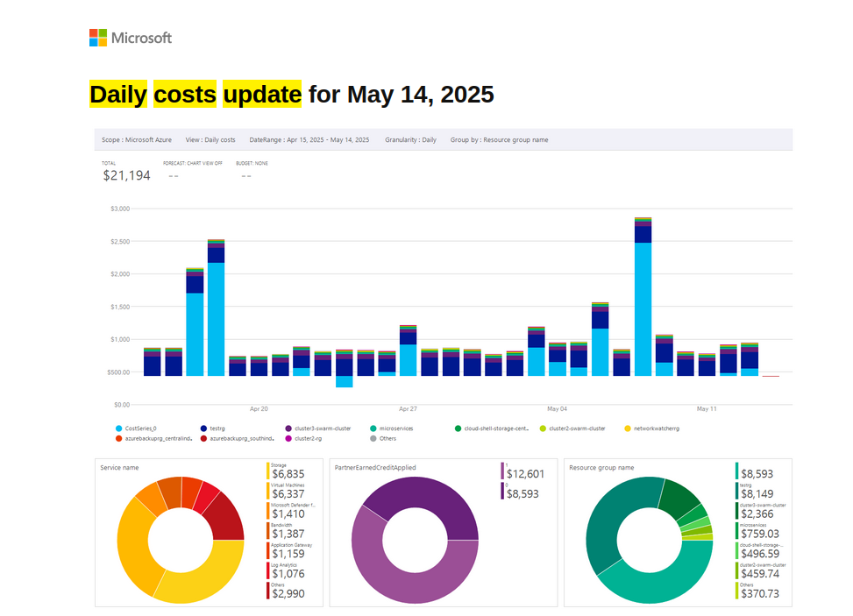Click the 'Daily costs update for May 14, 2025' heading
Viewport: 853px width, 616px height.
[x=292, y=94]
